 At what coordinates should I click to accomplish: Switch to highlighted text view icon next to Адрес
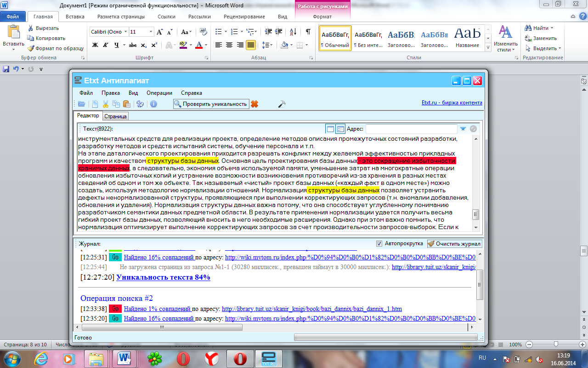[340, 129]
